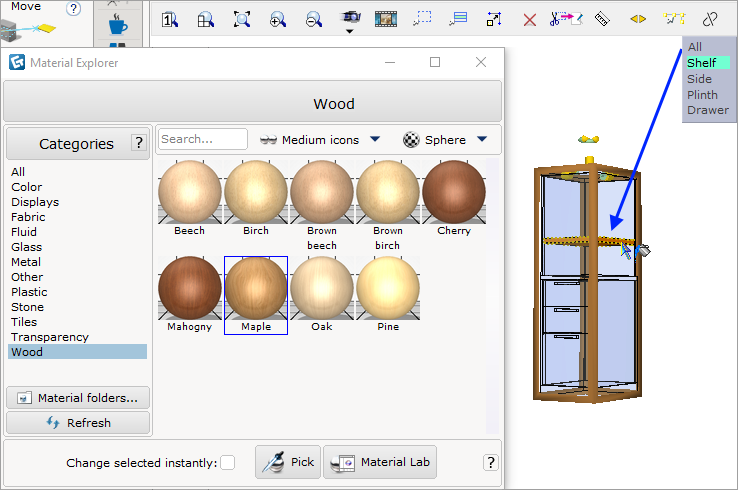Select the Fluid category
This screenshot has height=490, width=738.
coord(24,232)
